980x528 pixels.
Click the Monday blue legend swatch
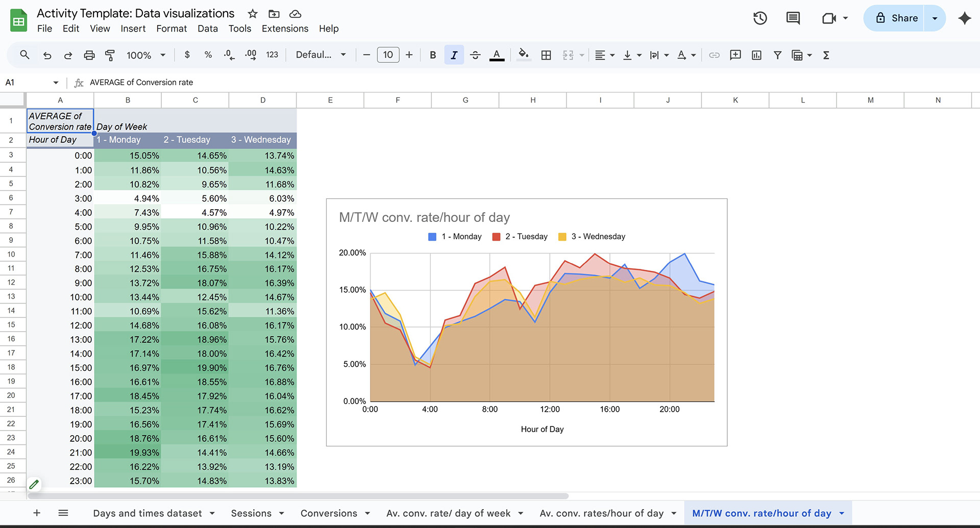coord(432,237)
